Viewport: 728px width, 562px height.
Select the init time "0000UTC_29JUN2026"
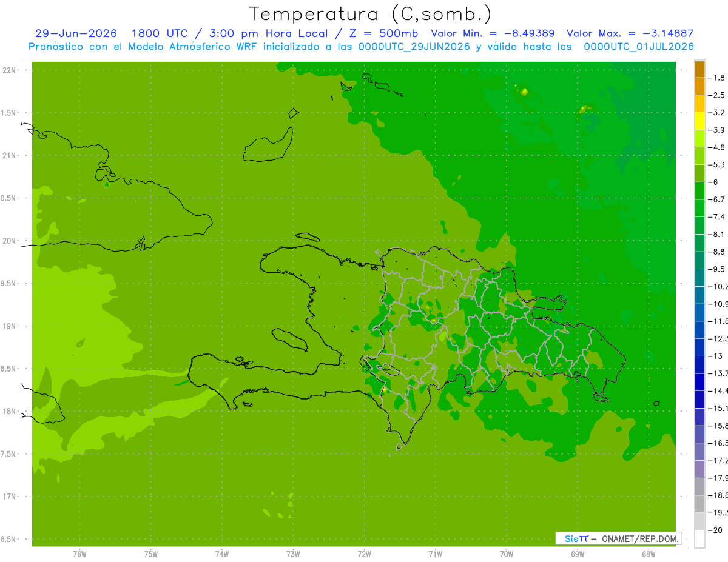click(414, 47)
